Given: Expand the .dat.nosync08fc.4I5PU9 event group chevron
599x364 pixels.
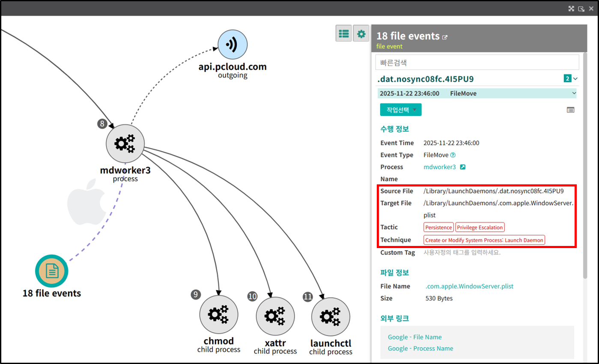Looking at the screenshot, I should coord(575,79).
